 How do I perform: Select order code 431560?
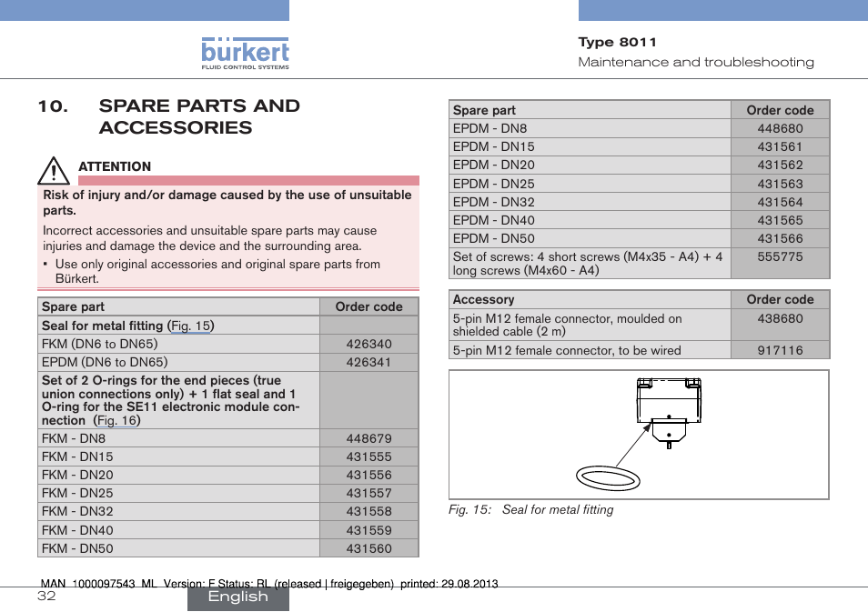(368, 548)
